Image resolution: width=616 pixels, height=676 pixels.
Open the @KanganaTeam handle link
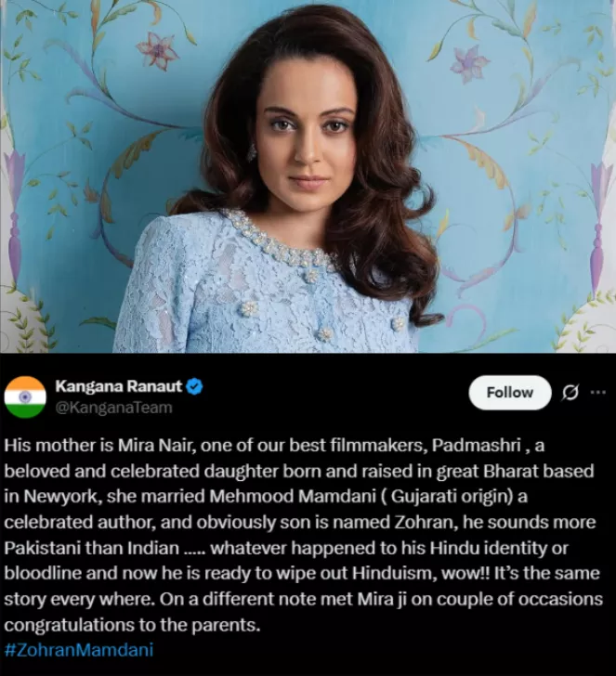[114, 408]
